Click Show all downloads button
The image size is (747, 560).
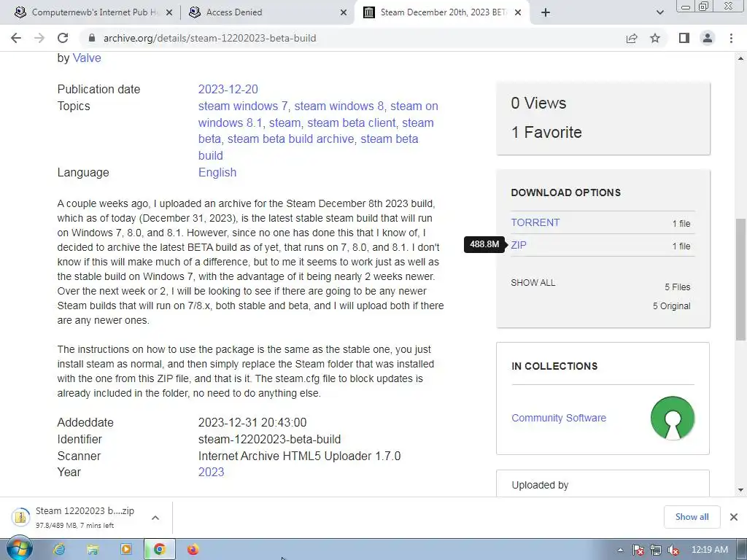click(x=692, y=517)
